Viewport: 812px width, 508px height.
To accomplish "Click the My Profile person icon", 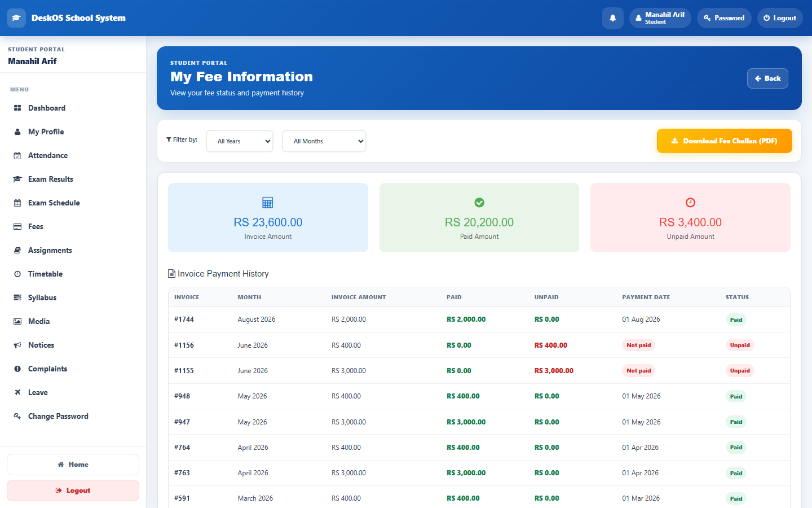I will tap(17, 132).
